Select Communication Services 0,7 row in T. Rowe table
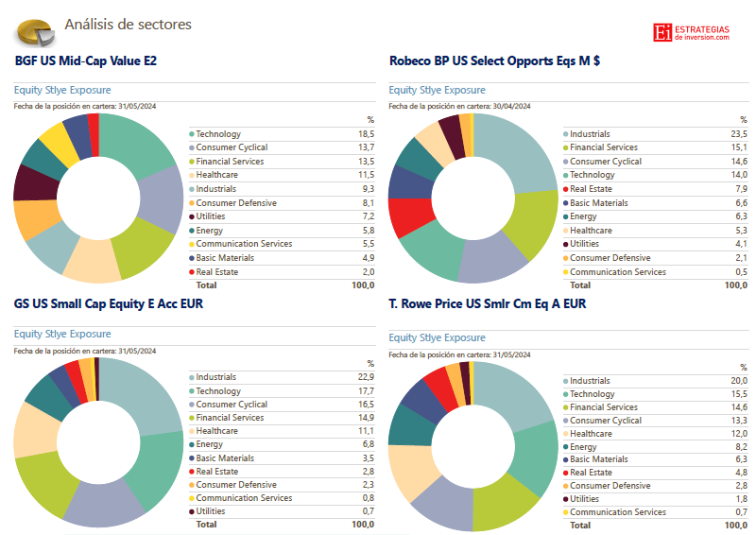Image resolution: width=756 pixels, height=535 pixels. [656, 512]
